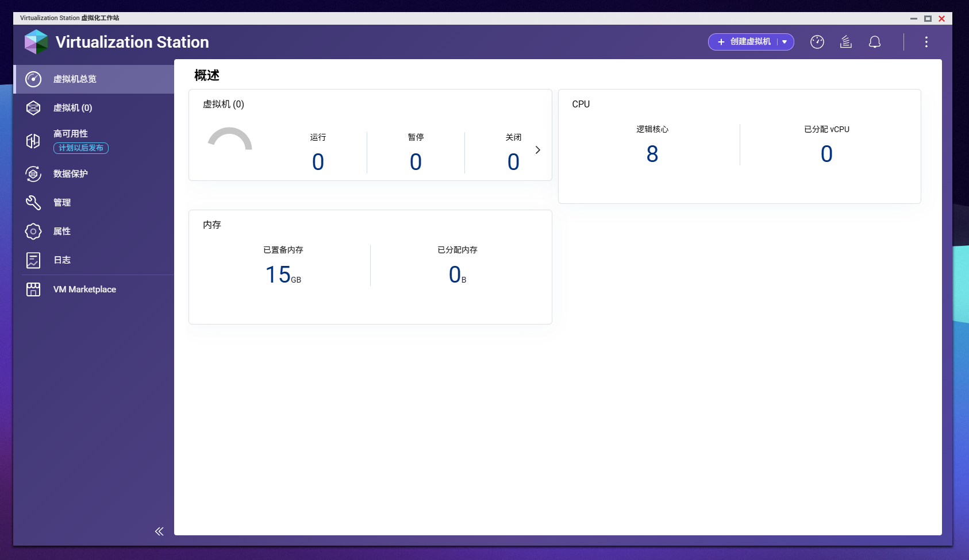The image size is (969, 560).
Task: Click the 内存 card title
Action: (x=212, y=225)
